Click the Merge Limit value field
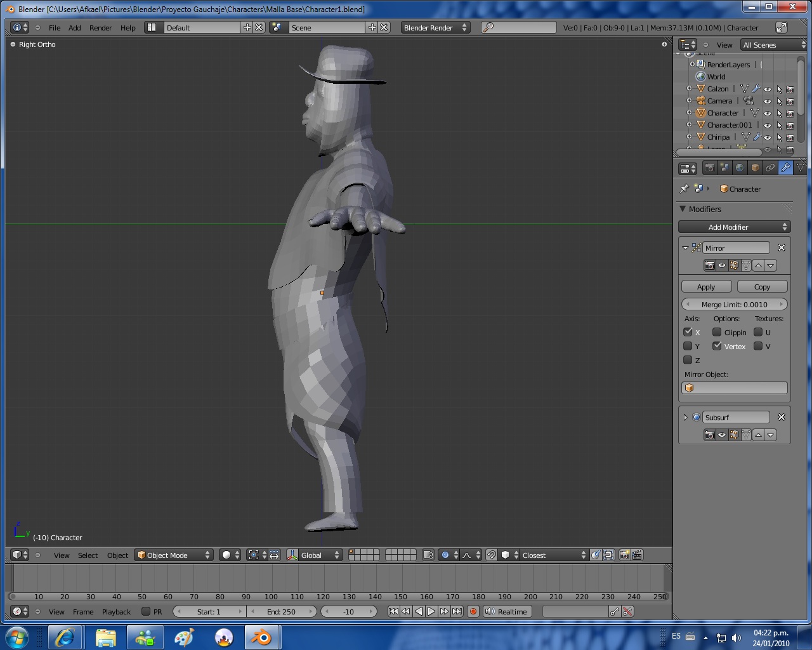 (x=734, y=304)
